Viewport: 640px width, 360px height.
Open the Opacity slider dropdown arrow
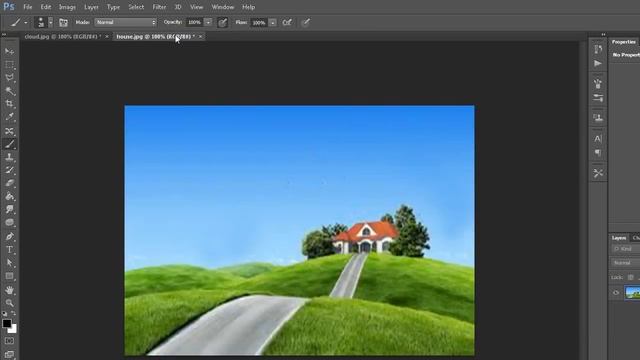coord(208,22)
